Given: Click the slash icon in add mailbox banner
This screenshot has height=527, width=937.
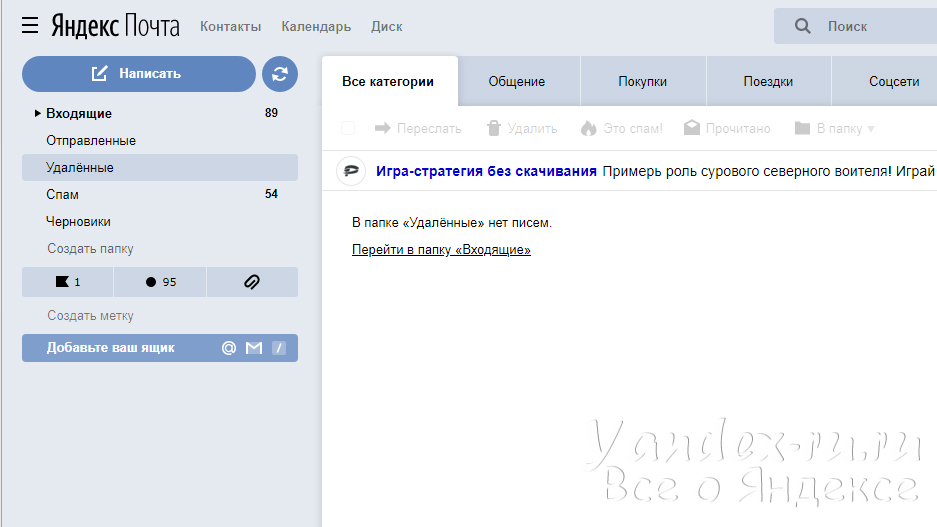Looking at the screenshot, I should (x=279, y=348).
